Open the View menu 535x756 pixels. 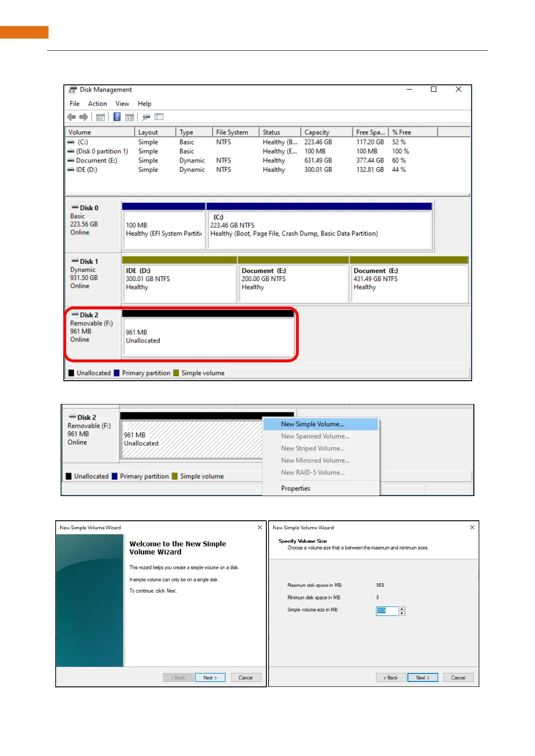(x=122, y=104)
